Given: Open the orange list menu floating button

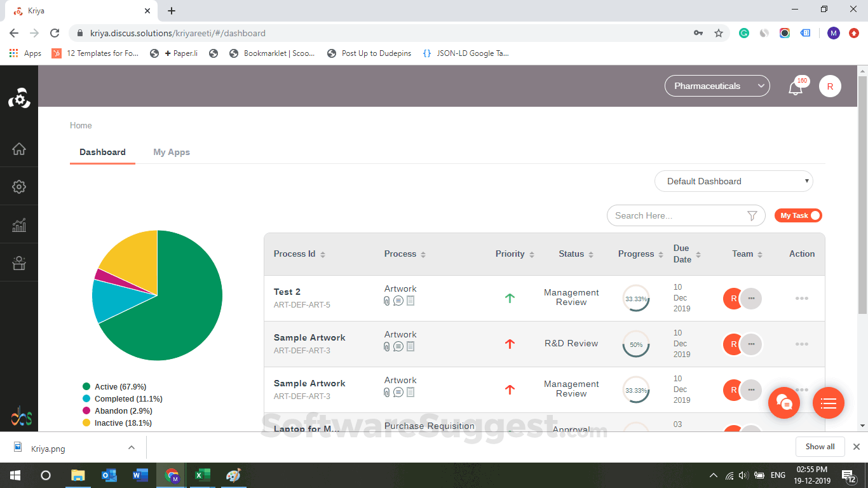Looking at the screenshot, I should coord(828,403).
